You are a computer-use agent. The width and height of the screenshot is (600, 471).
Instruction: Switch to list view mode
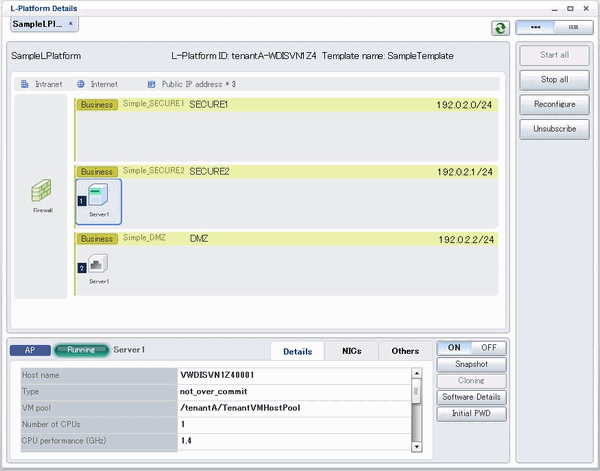[x=573, y=28]
